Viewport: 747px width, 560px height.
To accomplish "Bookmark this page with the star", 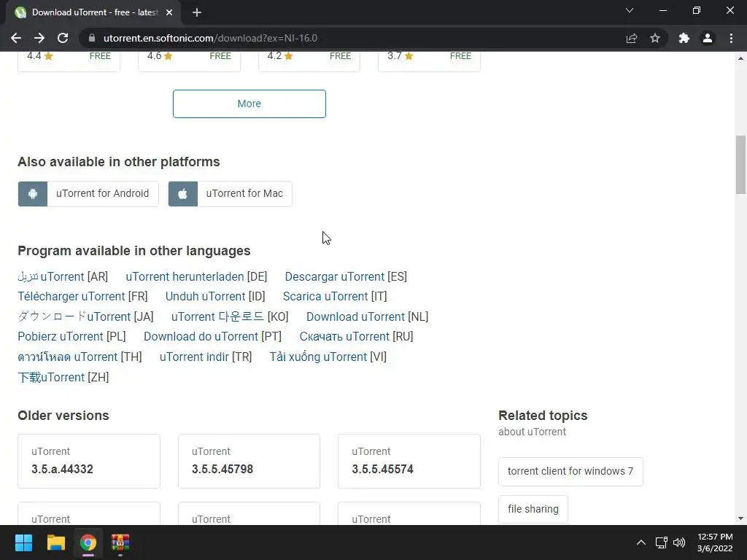I will 655,38.
